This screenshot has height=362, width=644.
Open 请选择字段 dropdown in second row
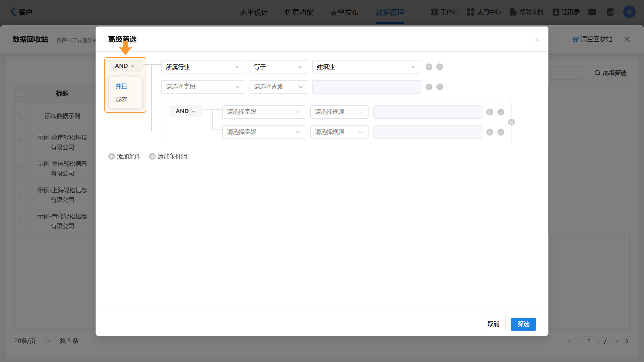pos(203,87)
